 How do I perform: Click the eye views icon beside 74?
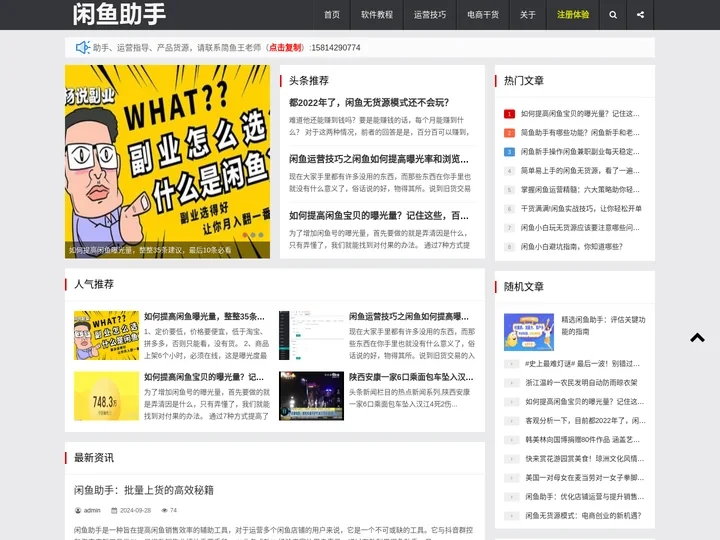pyautogui.click(x=164, y=510)
